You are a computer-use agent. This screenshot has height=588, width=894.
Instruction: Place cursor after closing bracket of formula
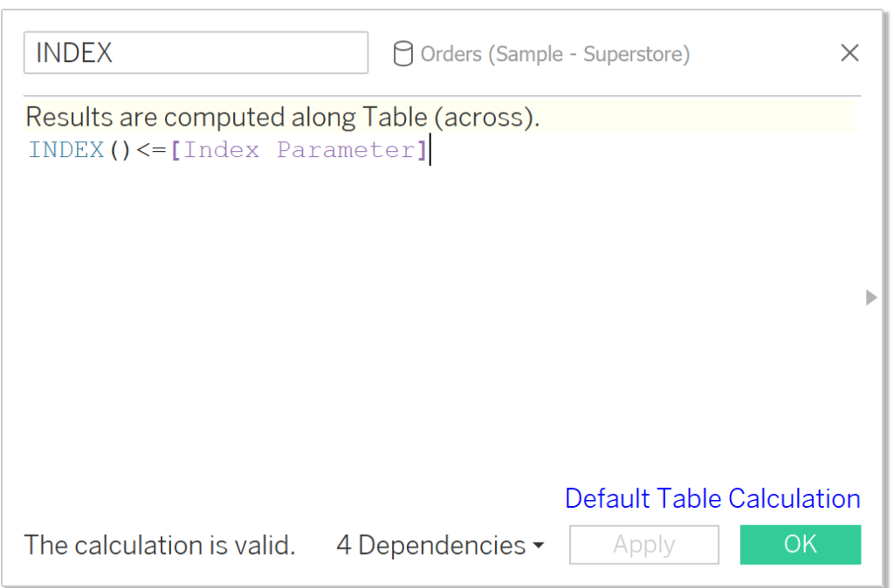coord(430,150)
